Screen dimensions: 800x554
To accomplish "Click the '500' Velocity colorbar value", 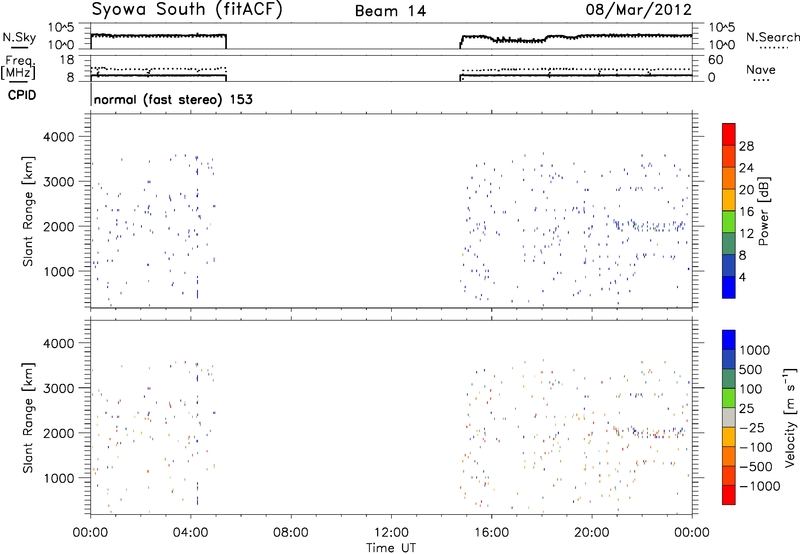I will point(751,369).
